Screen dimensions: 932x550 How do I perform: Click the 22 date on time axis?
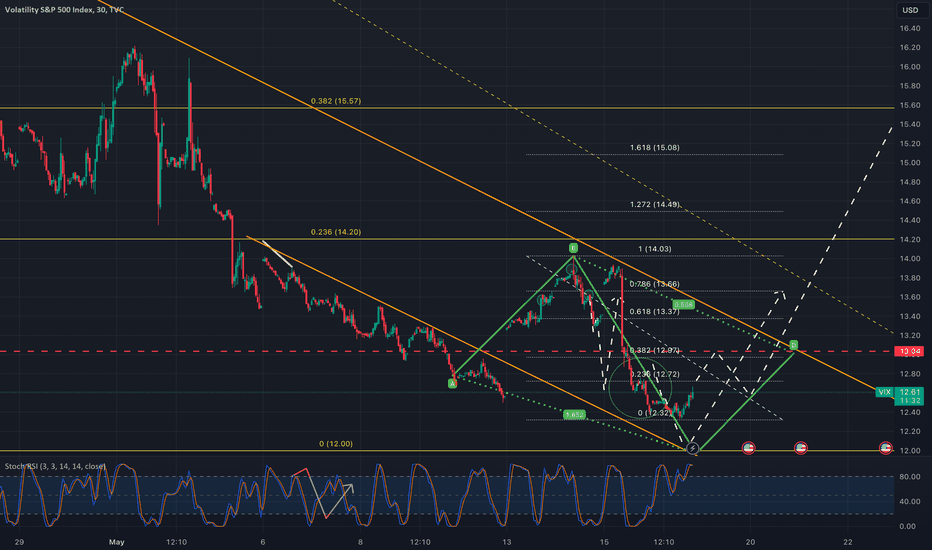[848, 542]
